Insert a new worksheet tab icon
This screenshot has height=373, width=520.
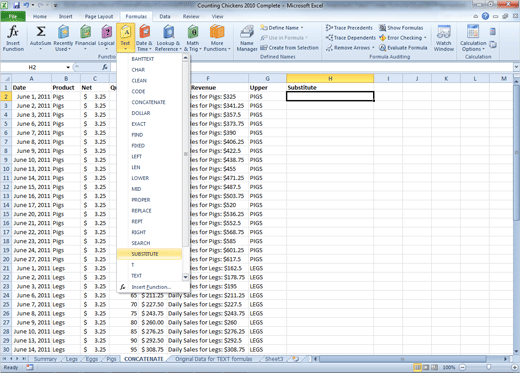pos(295,359)
